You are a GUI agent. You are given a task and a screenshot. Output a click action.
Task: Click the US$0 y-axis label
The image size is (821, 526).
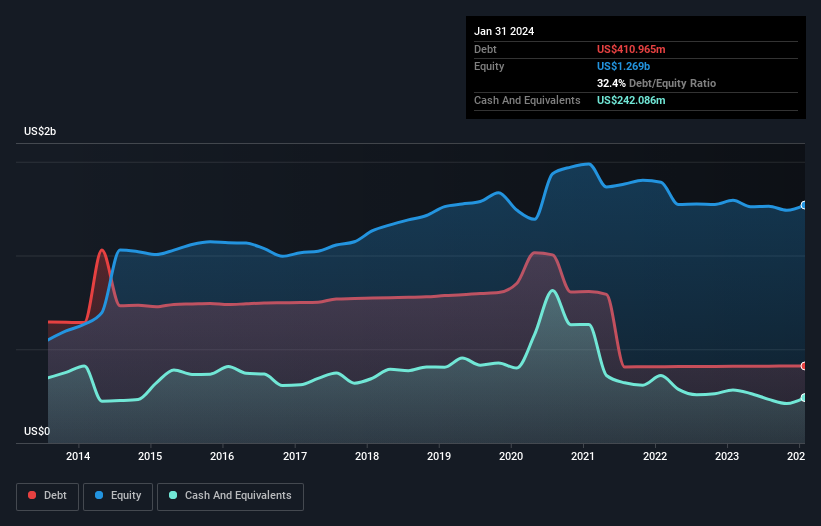[x=37, y=431]
